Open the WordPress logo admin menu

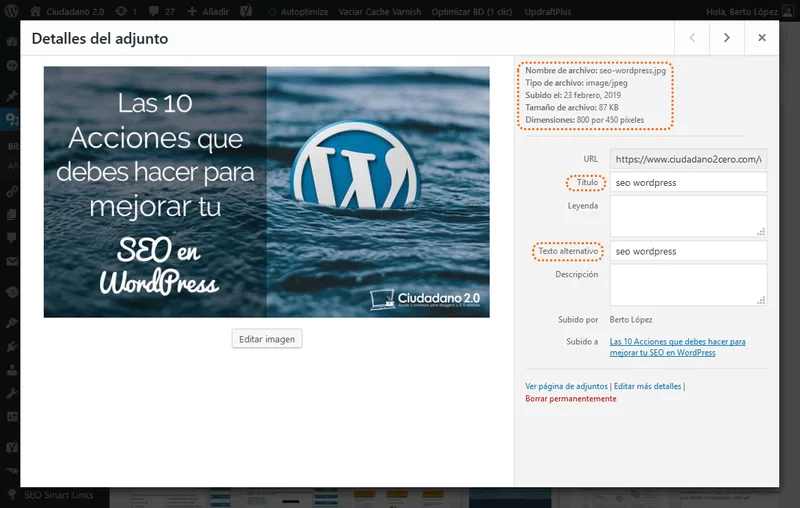pos(11,11)
